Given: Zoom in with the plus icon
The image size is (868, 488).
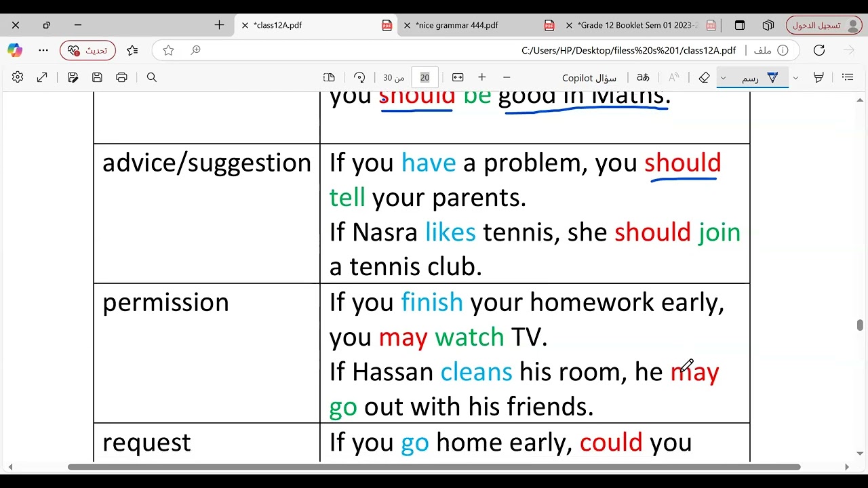Looking at the screenshot, I should point(482,77).
